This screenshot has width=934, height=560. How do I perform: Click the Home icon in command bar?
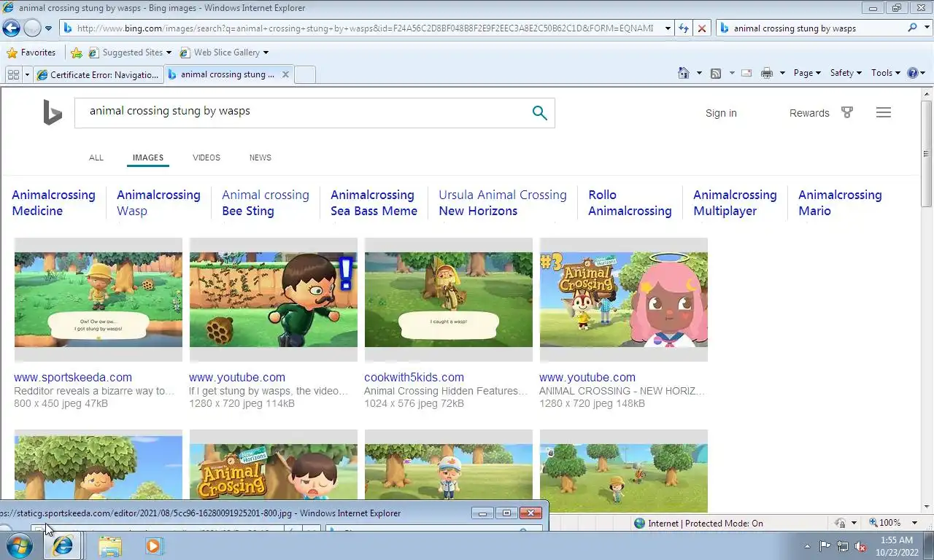684,73
